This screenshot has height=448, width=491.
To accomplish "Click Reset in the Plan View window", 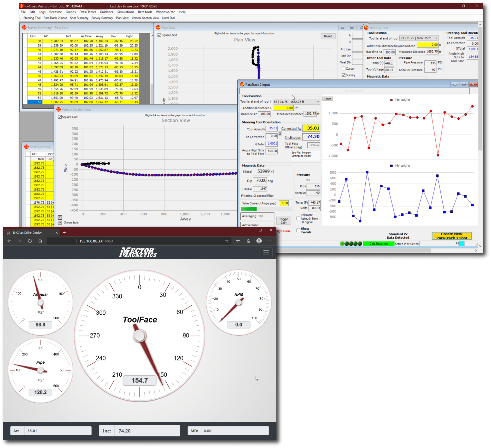I will pos(327,36).
